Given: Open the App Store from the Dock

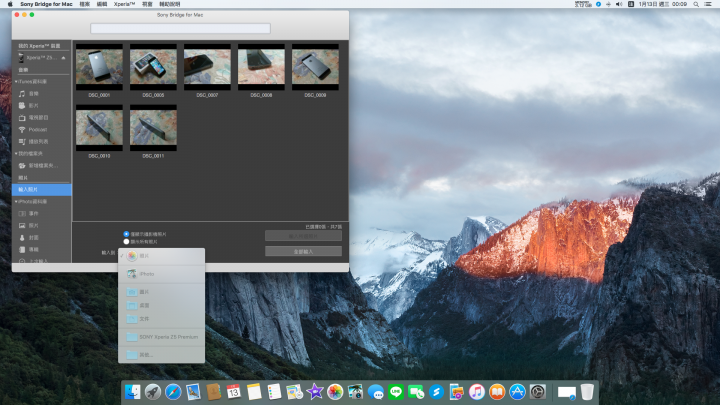Looking at the screenshot, I should pos(517,392).
